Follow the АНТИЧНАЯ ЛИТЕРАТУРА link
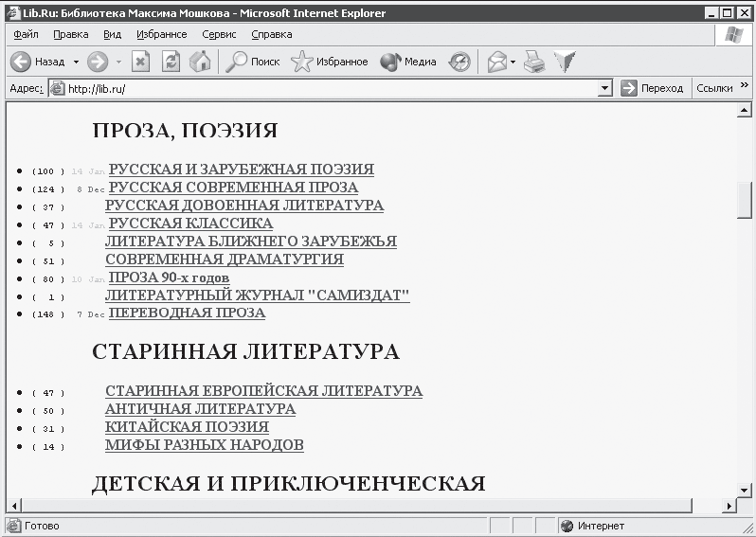The width and height of the screenshot is (756, 537). [200, 409]
